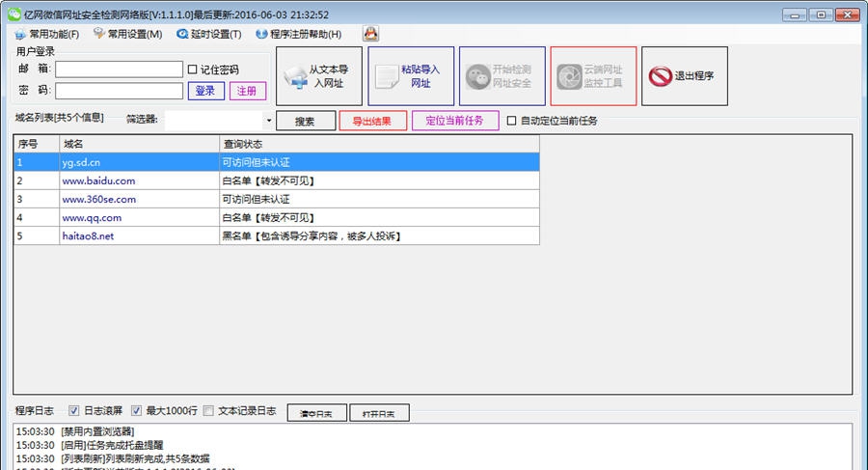Click the grayed WeChat detection icon

[477, 76]
